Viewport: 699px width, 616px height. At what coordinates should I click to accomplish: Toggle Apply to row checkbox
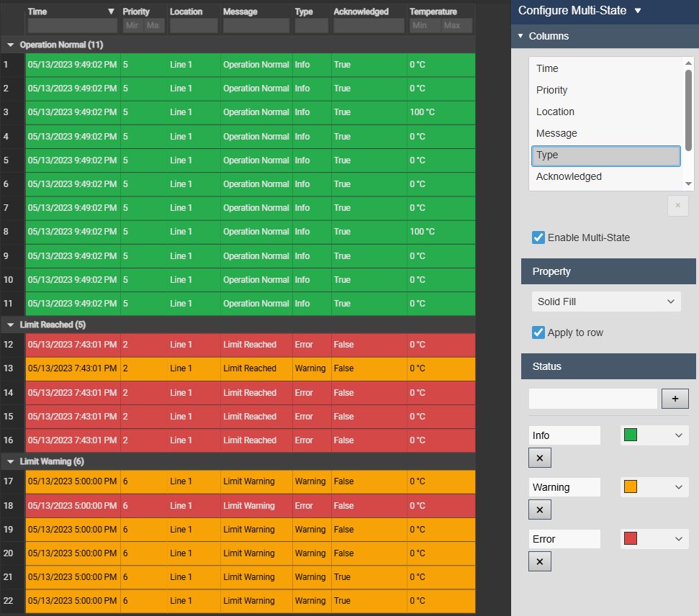pos(538,332)
